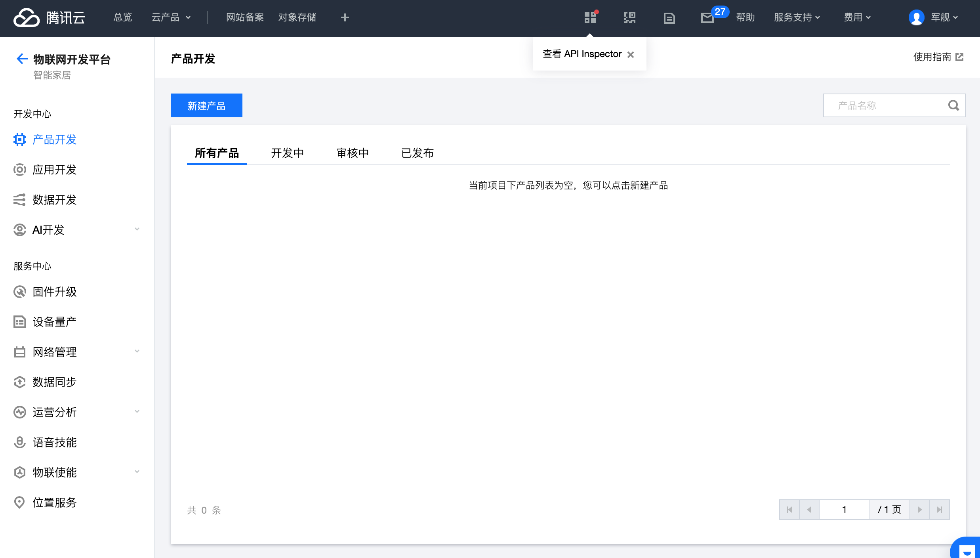Open the 云产品 dropdown
This screenshot has height=558, width=980.
coord(171,17)
